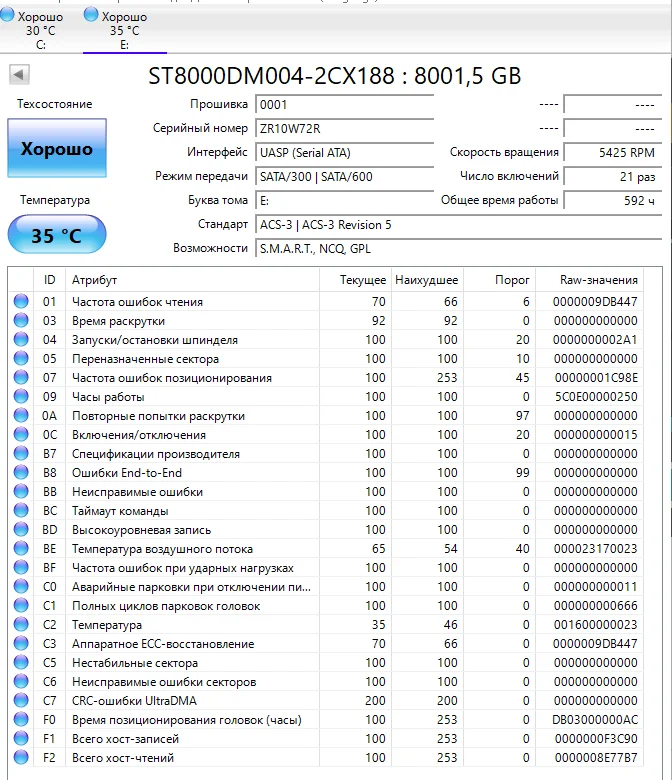Image resolution: width=672 pixels, height=780 pixels.
Task: Select the Всего хост-записей attribute name
Action: tap(125, 739)
